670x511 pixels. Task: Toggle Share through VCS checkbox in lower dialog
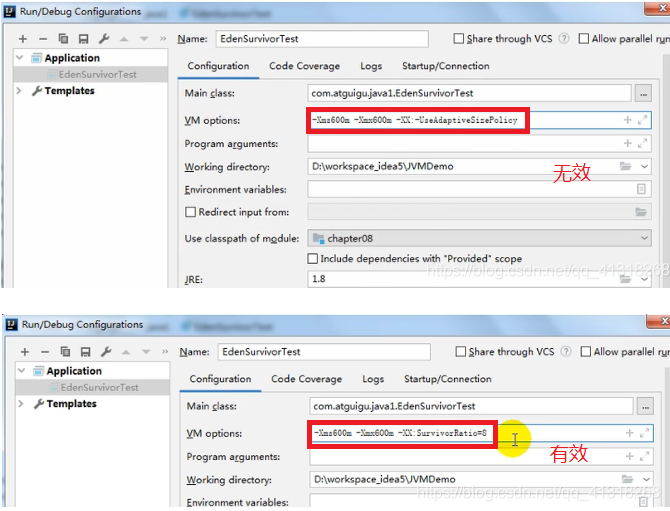point(461,351)
